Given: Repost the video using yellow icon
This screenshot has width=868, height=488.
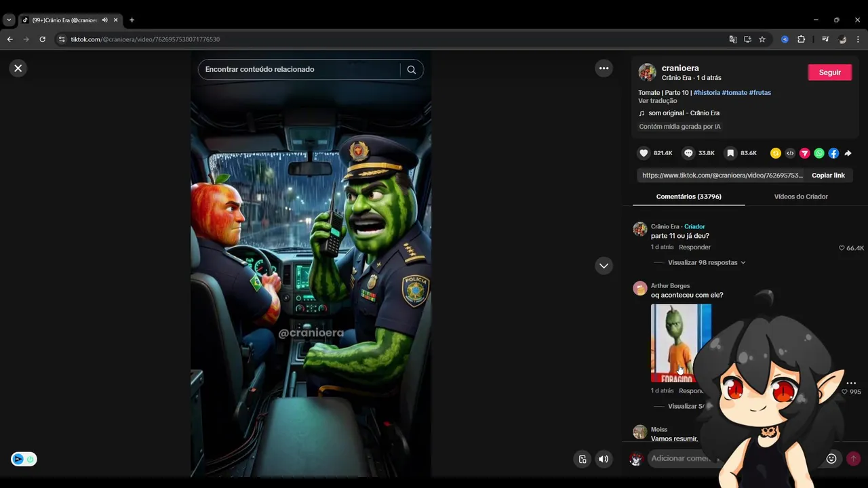Looking at the screenshot, I should [776, 153].
